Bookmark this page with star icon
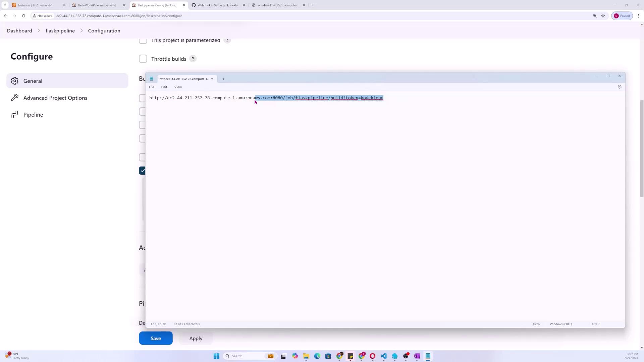The width and height of the screenshot is (644, 362). [x=603, y=16]
